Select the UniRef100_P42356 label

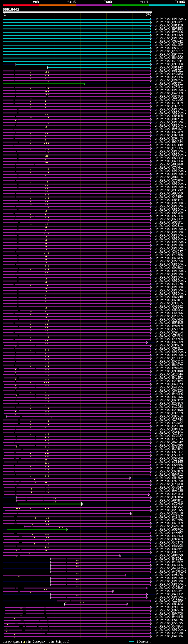[x=169, y=255]
